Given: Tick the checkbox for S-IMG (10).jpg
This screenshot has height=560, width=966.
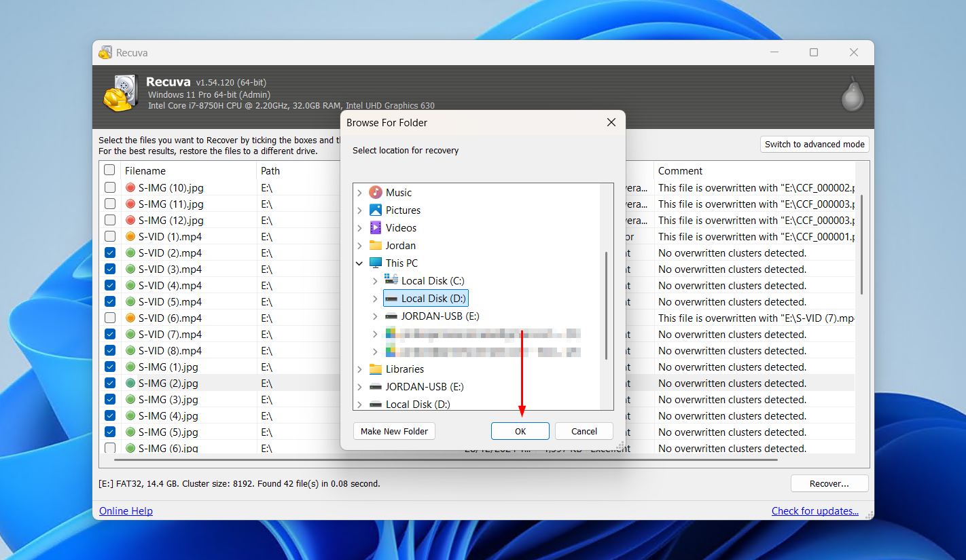Looking at the screenshot, I should (110, 187).
